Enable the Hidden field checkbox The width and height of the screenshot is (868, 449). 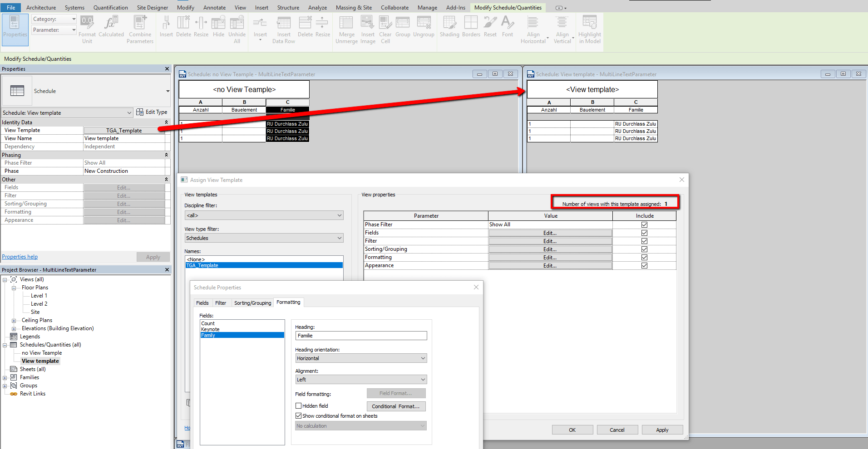point(299,405)
